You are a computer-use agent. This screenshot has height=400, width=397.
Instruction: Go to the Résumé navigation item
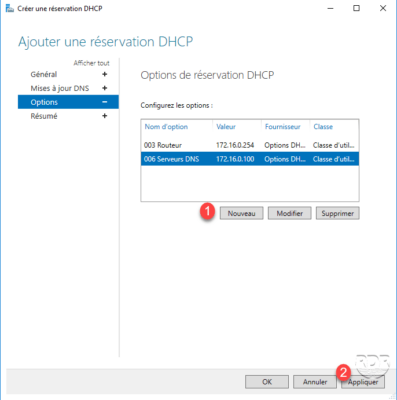point(44,116)
